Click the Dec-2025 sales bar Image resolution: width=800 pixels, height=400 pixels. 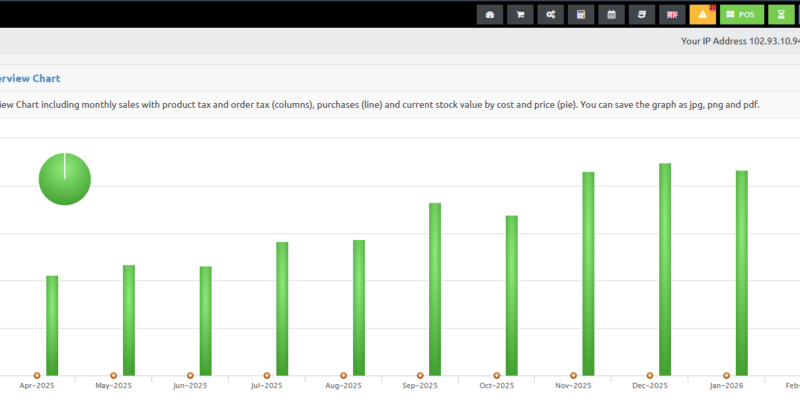pyautogui.click(x=665, y=269)
